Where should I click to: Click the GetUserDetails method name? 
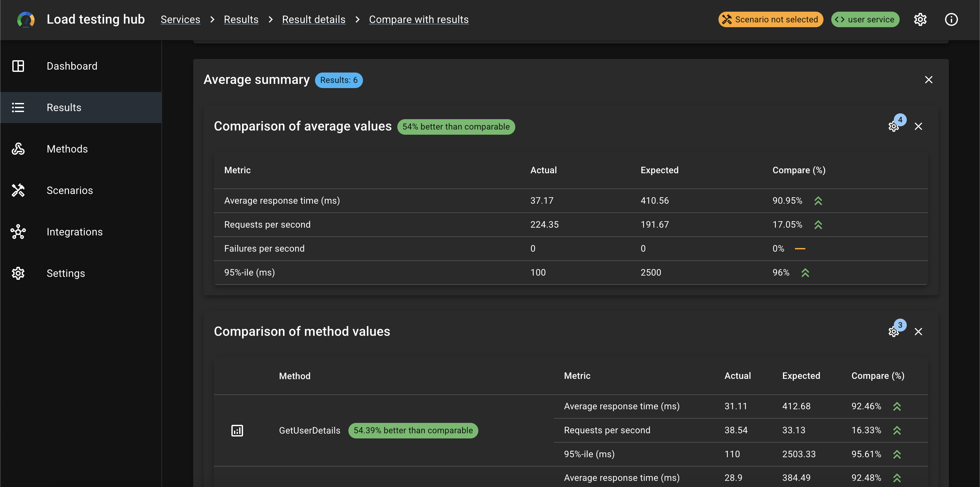tap(309, 430)
